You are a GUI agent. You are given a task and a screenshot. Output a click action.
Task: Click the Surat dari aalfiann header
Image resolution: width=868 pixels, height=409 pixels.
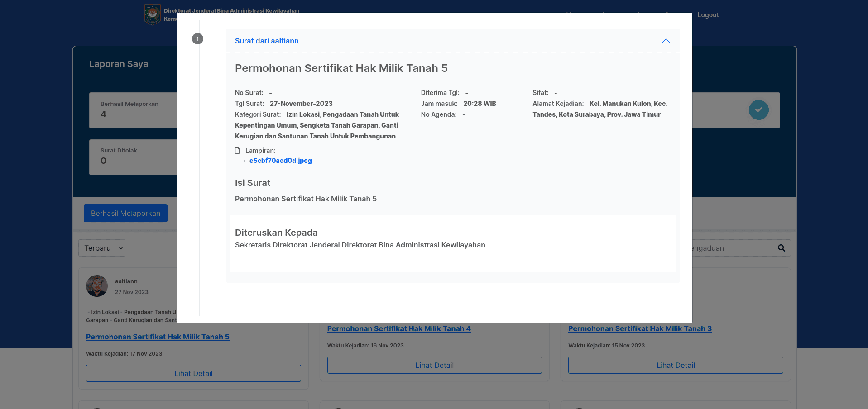[x=452, y=41]
